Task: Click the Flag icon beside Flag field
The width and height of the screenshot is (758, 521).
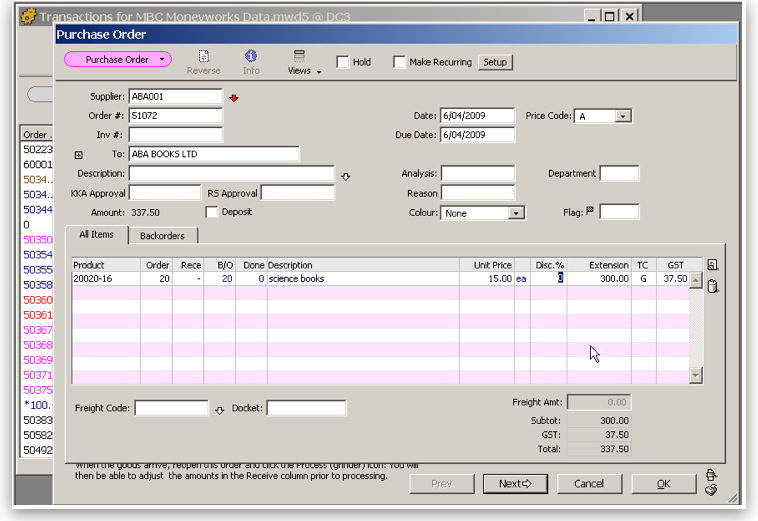Action: 590,211
